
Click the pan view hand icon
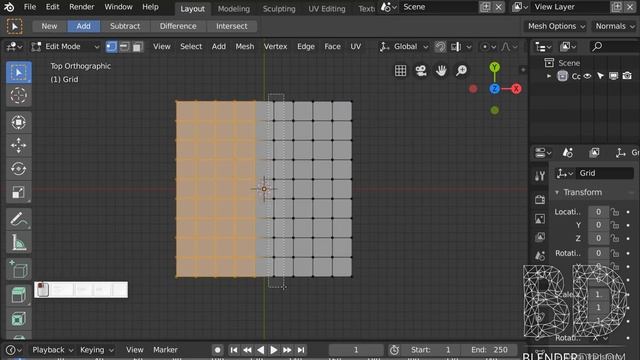(x=441, y=71)
